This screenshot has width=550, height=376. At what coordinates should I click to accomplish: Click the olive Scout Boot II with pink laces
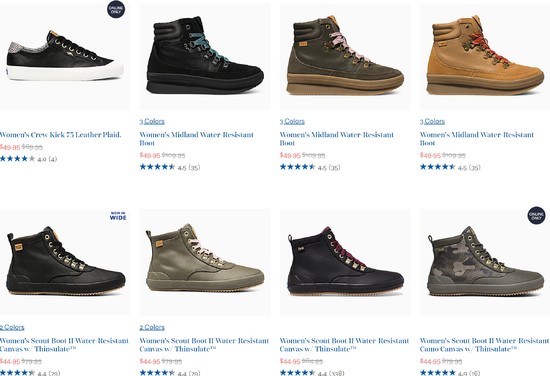205,261
